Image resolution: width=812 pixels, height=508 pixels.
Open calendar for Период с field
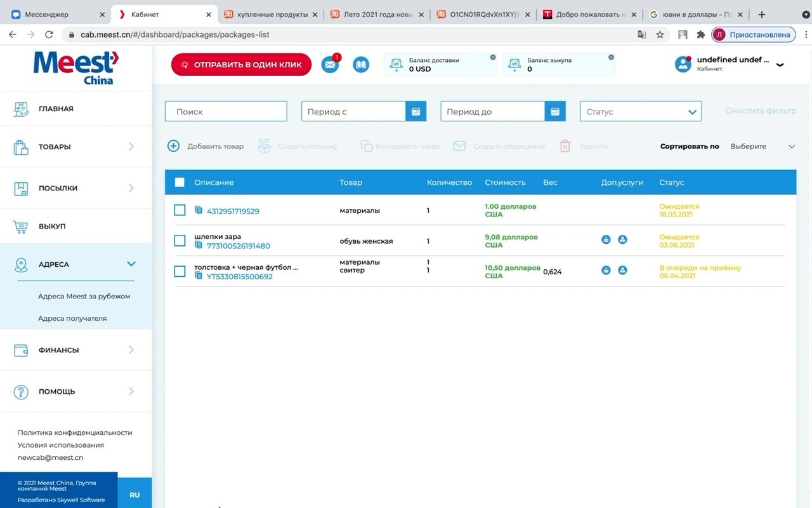pyautogui.click(x=416, y=111)
